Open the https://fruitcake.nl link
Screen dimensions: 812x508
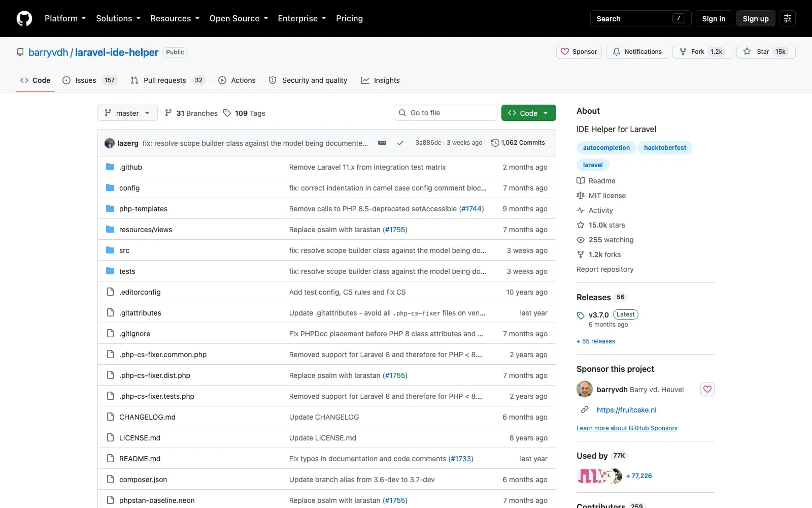(626, 410)
